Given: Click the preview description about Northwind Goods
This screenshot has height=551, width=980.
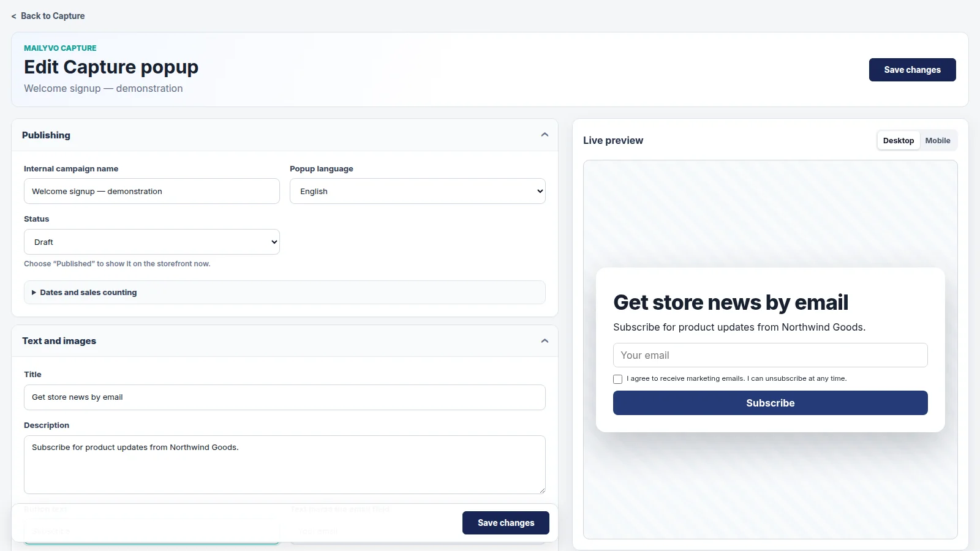Looking at the screenshot, I should click(x=739, y=328).
